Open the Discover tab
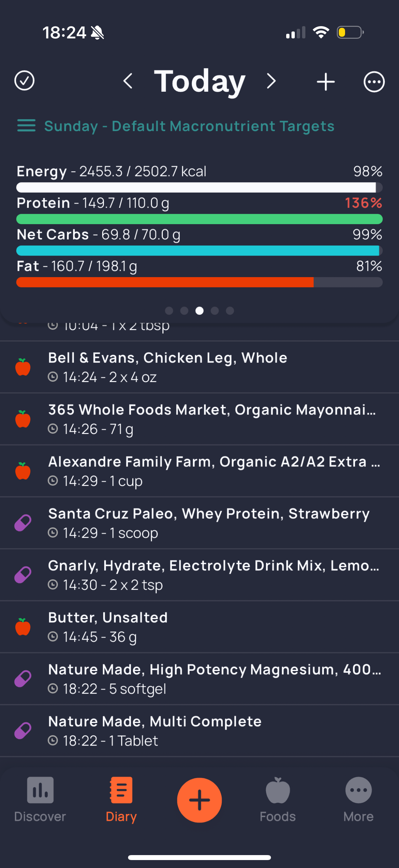This screenshot has width=399, height=868. 40,799
